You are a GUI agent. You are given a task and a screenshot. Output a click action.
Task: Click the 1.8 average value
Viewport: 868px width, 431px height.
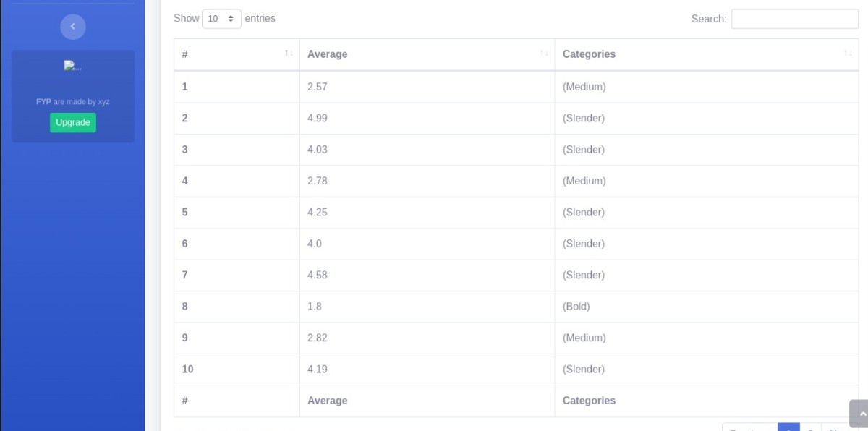coord(315,307)
